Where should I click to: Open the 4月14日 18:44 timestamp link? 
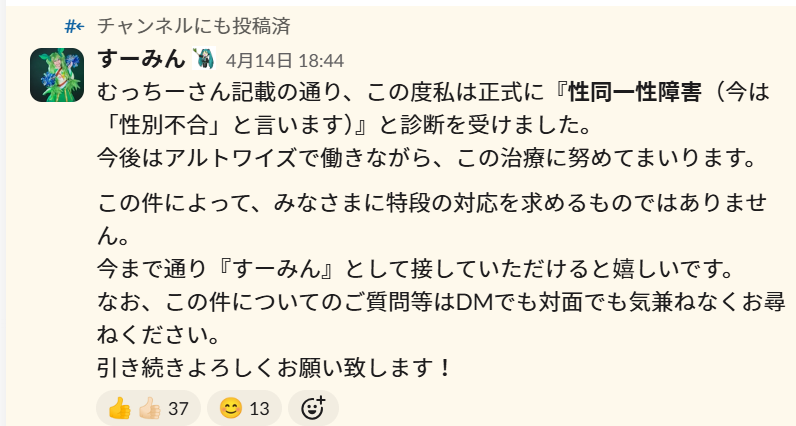click(285, 60)
